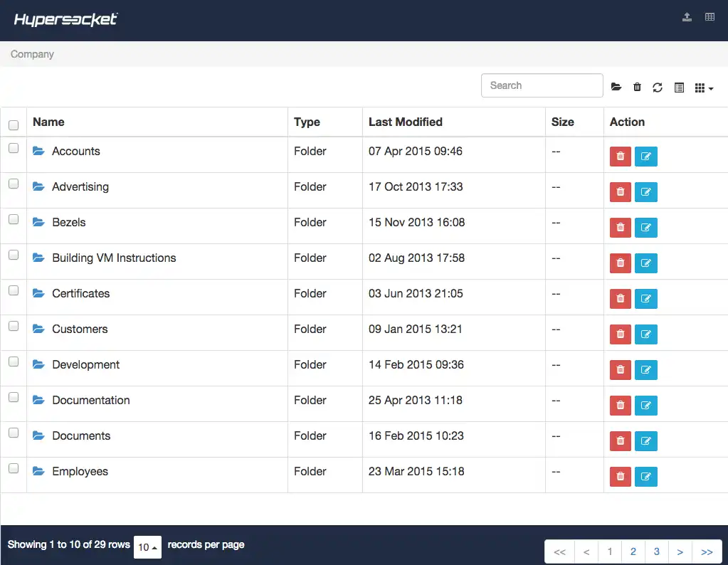Open the Advertising folder
Image resolution: width=728 pixels, height=565 pixels.
point(80,186)
